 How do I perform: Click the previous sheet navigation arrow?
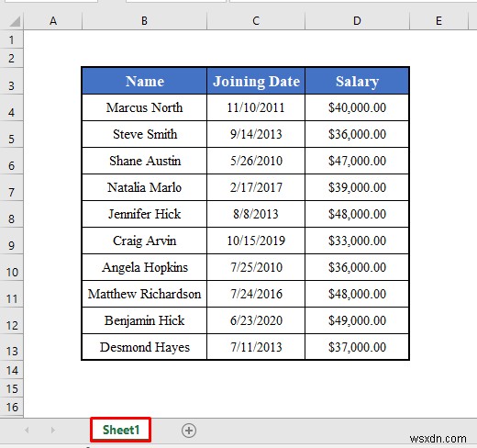(x=27, y=431)
